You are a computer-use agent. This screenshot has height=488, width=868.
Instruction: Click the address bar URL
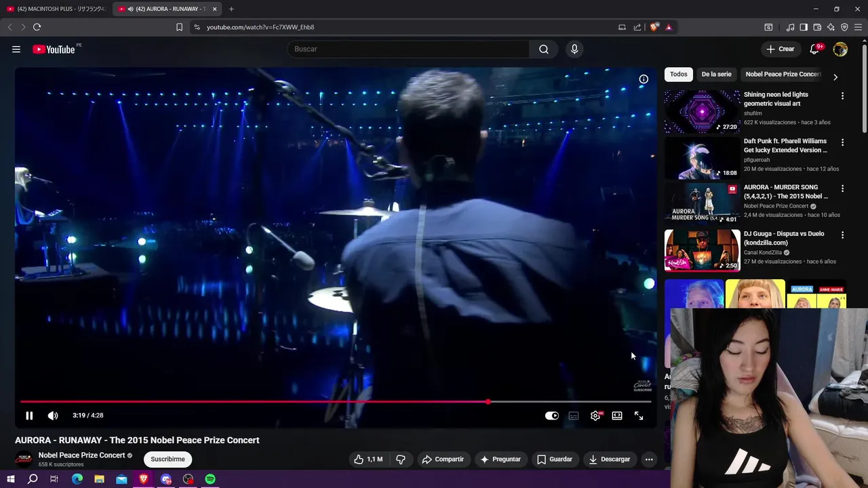tap(260, 27)
